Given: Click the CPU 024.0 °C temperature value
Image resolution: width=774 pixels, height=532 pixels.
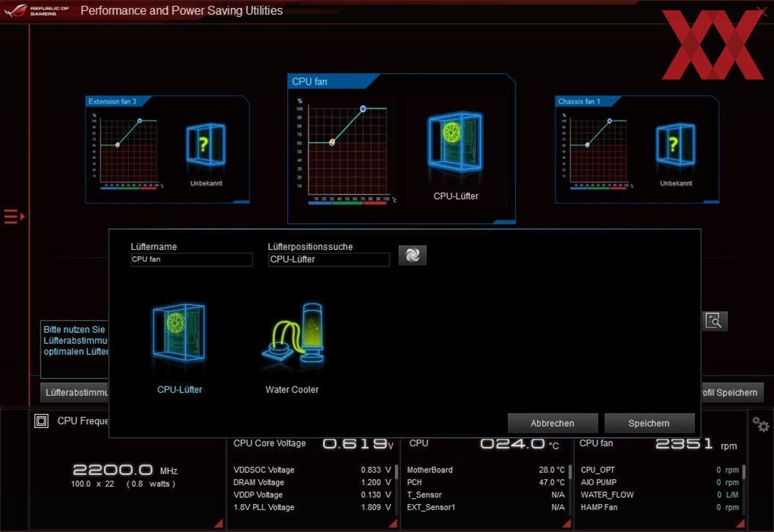Looking at the screenshot, I should (520, 444).
